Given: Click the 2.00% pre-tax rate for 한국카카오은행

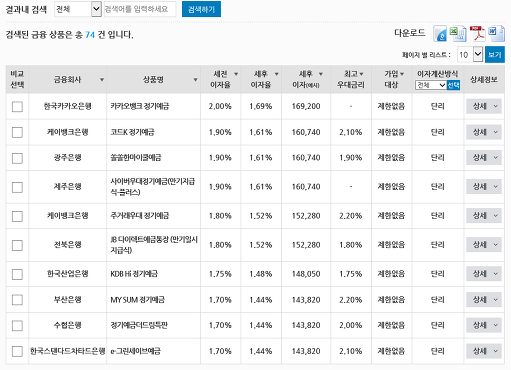Looking at the screenshot, I should click(220, 106).
